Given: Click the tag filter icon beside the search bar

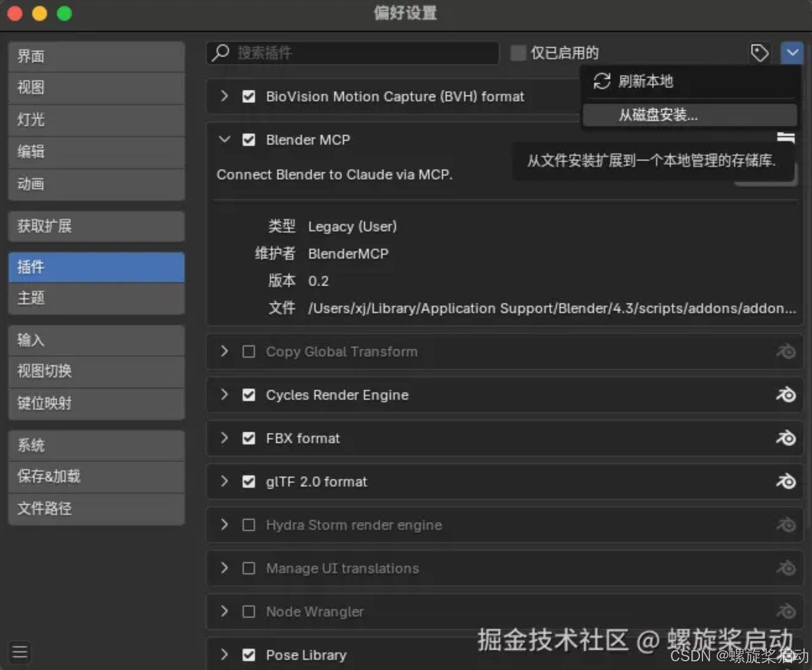Looking at the screenshot, I should click(x=760, y=53).
